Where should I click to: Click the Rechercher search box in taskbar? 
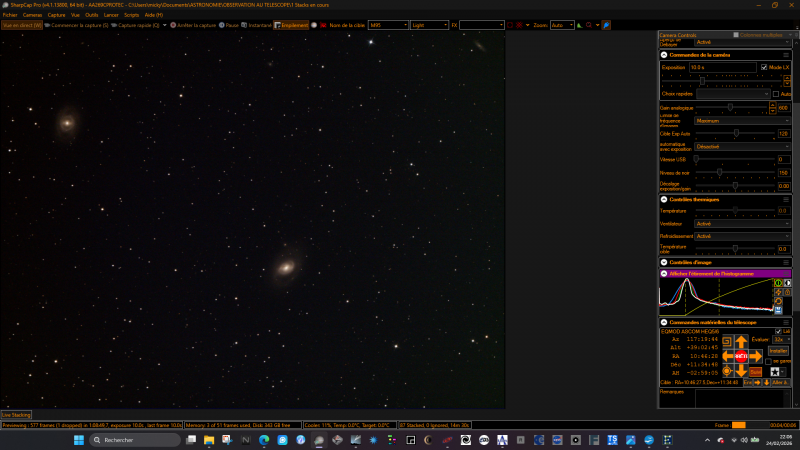135,440
